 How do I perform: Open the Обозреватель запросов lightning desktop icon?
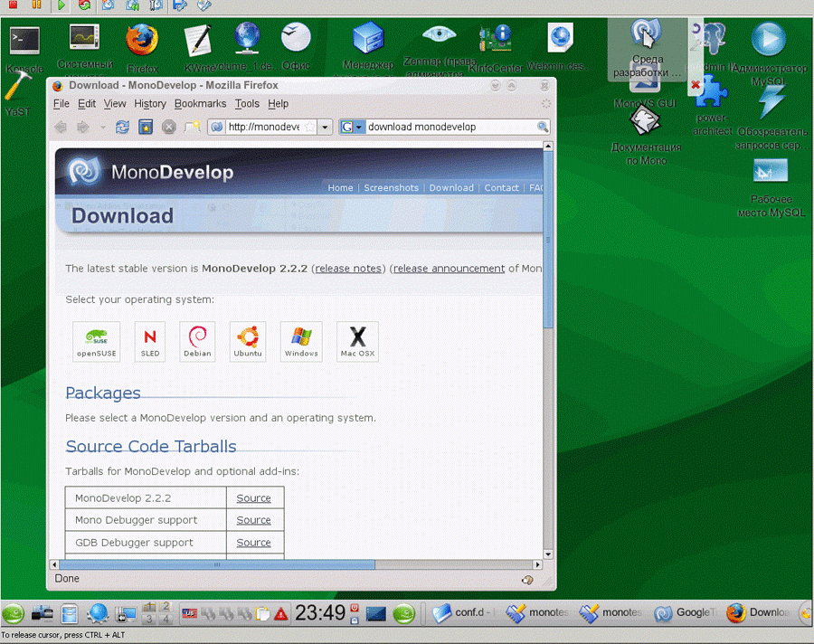[771, 102]
